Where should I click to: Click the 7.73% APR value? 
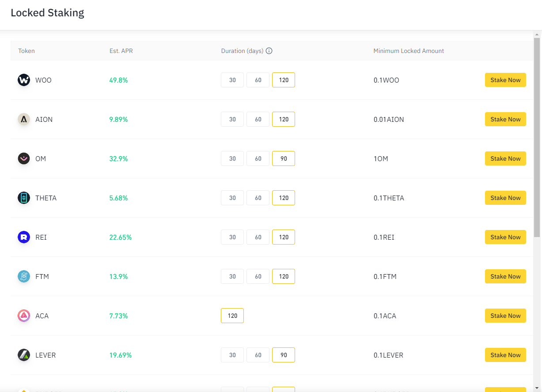pos(118,316)
